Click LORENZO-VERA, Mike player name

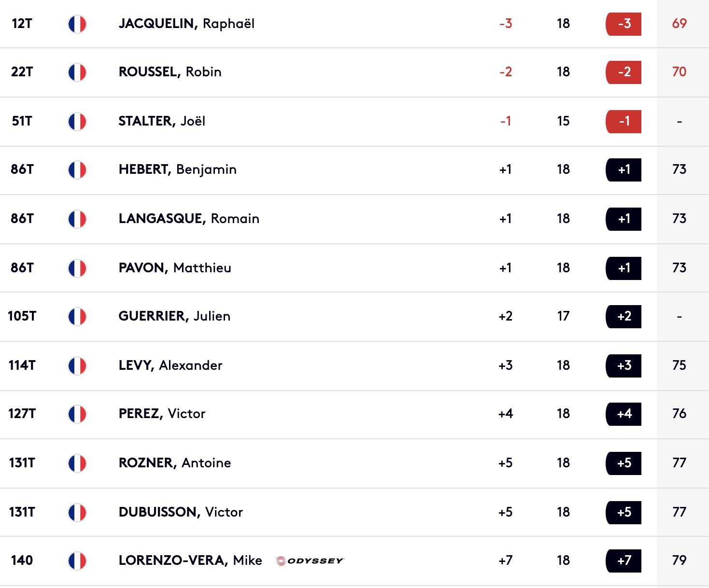pyautogui.click(x=190, y=560)
